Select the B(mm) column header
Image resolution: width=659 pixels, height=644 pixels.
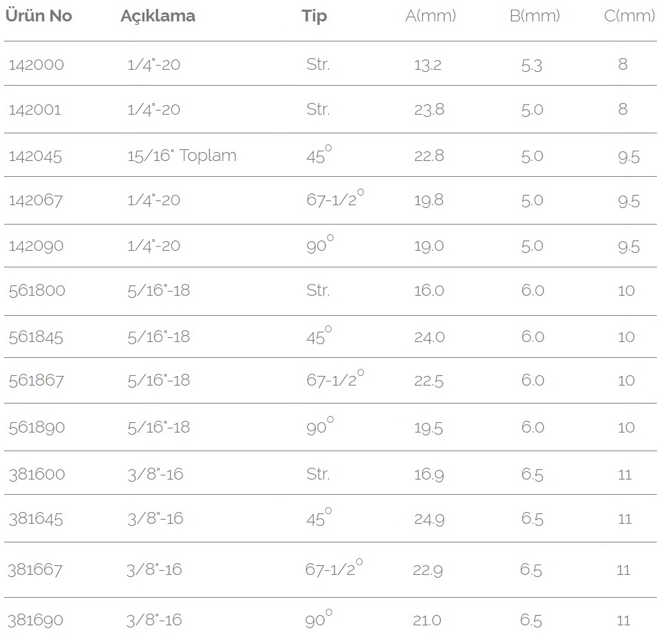tap(535, 16)
